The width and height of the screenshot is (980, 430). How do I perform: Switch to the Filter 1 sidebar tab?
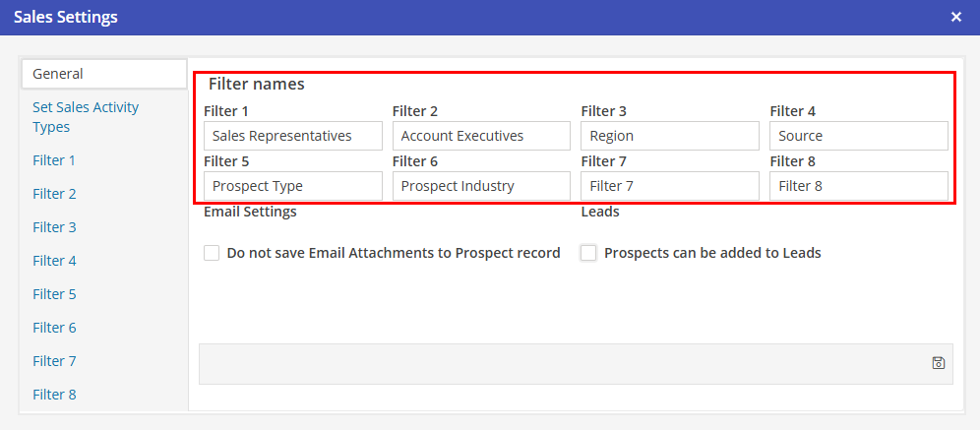54,160
